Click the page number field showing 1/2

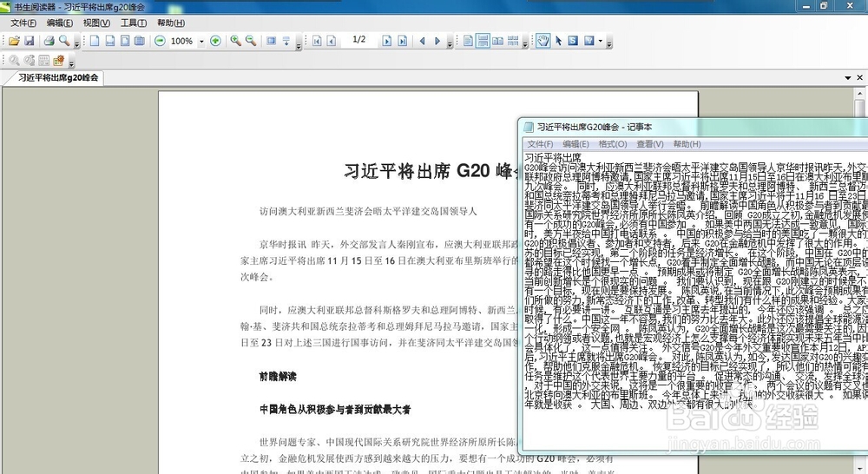(358, 40)
